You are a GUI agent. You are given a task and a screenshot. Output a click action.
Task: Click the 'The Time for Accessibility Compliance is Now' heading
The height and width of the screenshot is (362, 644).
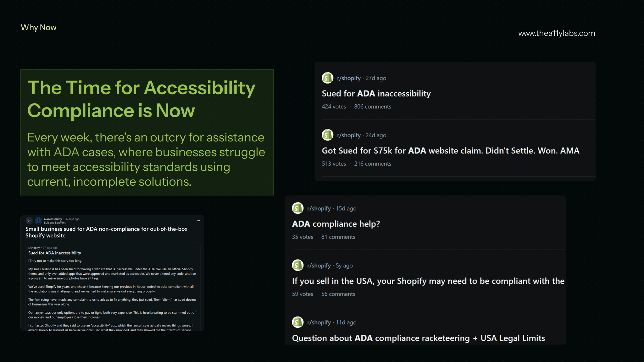pos(141,99)
